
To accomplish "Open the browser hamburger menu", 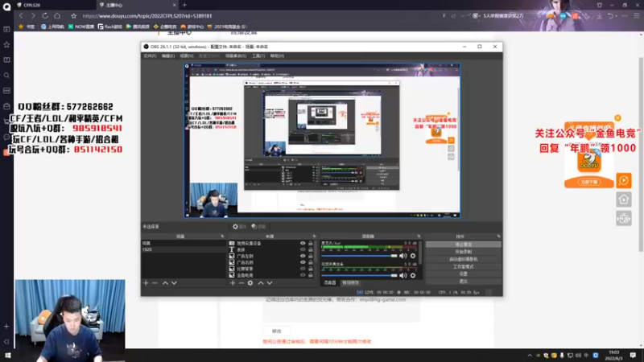I will 637,16.
